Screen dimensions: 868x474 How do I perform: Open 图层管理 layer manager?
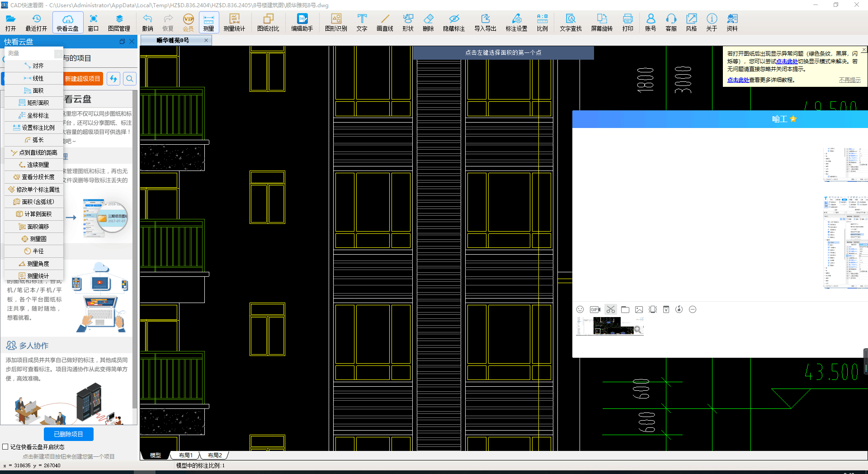119,22
